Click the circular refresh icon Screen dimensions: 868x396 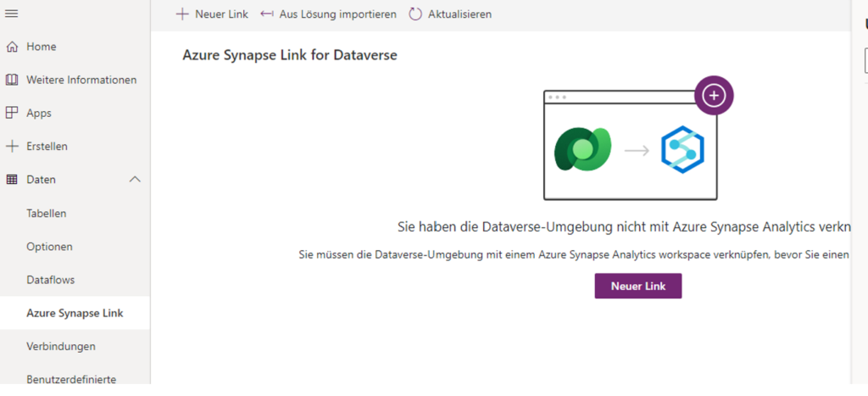(x=415, y=14)
